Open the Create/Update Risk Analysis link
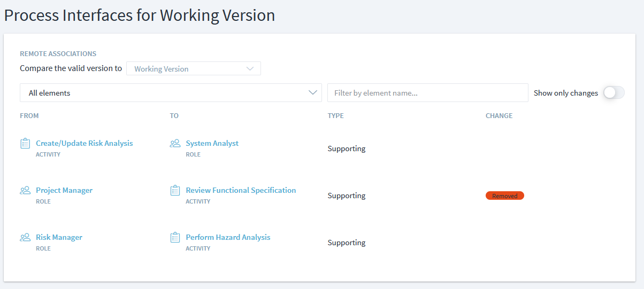Screen dimensions: 644x289 pyautogui.click(x=84, y=143)
